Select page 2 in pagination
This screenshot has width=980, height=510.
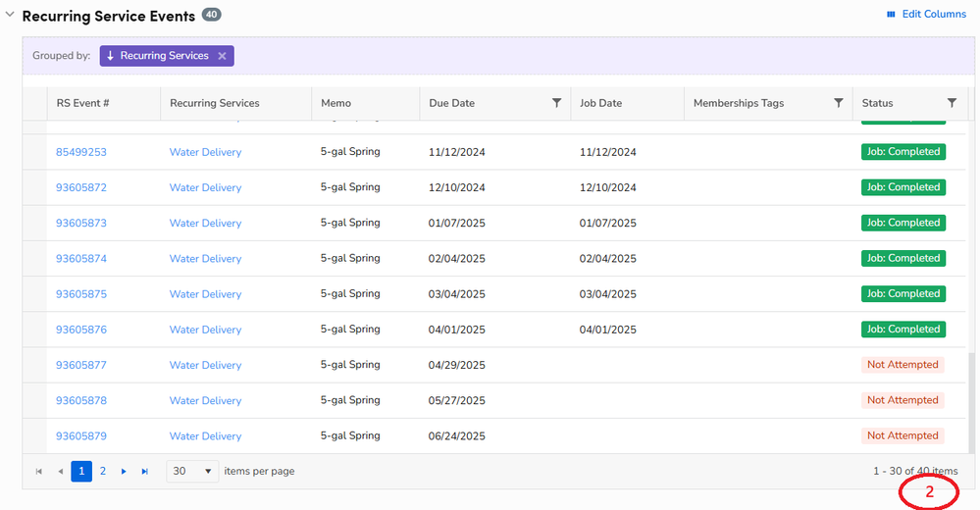[102, 472]
